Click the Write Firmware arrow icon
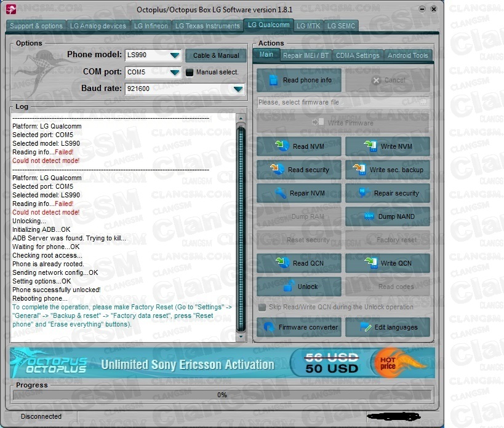 (x=318, y=122)
